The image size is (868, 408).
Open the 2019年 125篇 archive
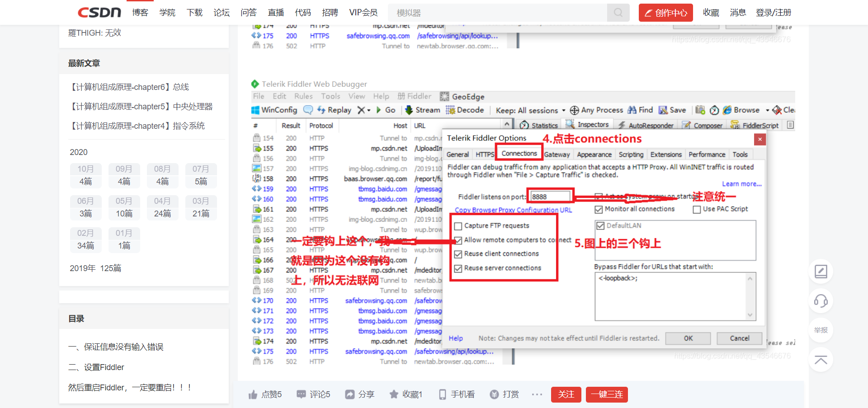pos(95,268)
